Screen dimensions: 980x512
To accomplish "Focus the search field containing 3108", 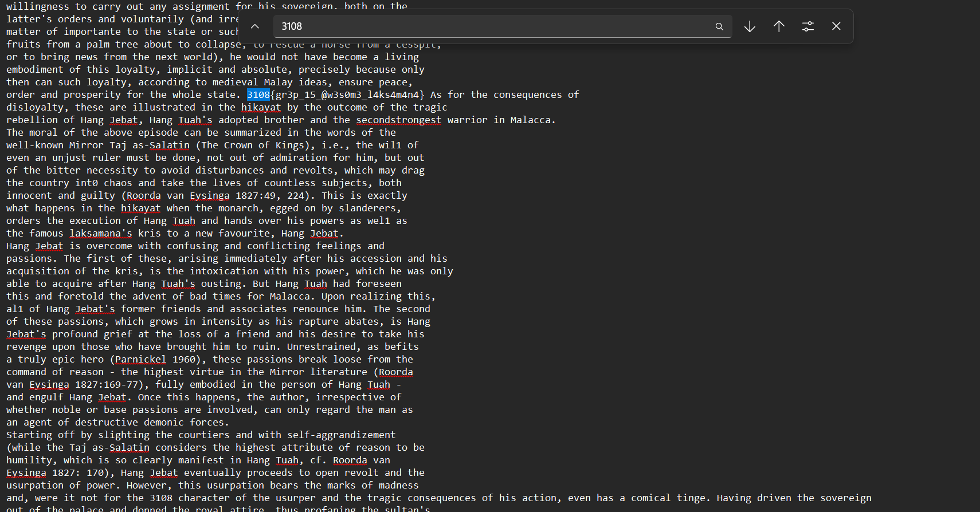I will point(493,26).
